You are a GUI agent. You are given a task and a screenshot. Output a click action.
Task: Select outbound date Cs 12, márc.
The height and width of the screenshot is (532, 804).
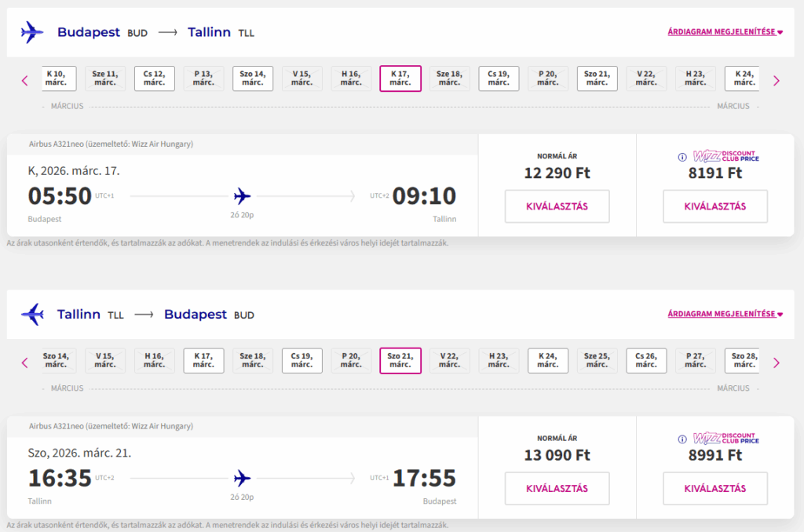tap(154, 78)
